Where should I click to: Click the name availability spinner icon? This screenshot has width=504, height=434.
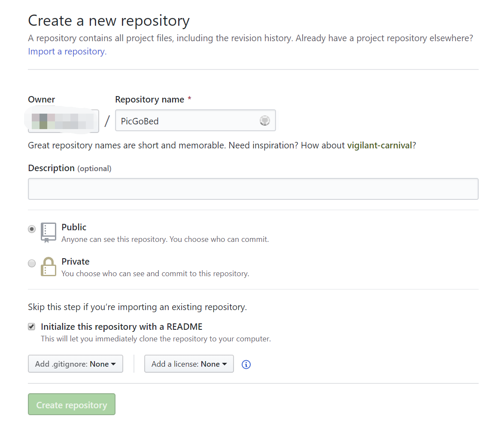tap(264, 121)
